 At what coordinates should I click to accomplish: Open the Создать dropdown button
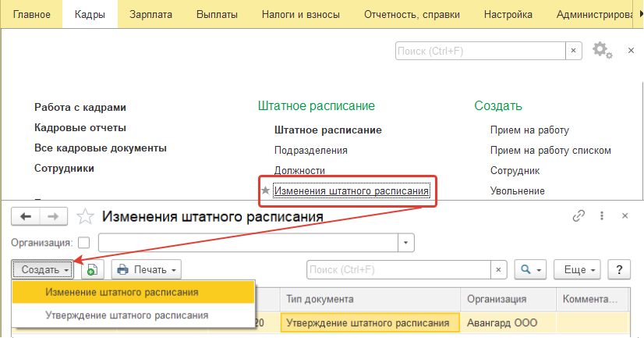[x=42, y=270]
